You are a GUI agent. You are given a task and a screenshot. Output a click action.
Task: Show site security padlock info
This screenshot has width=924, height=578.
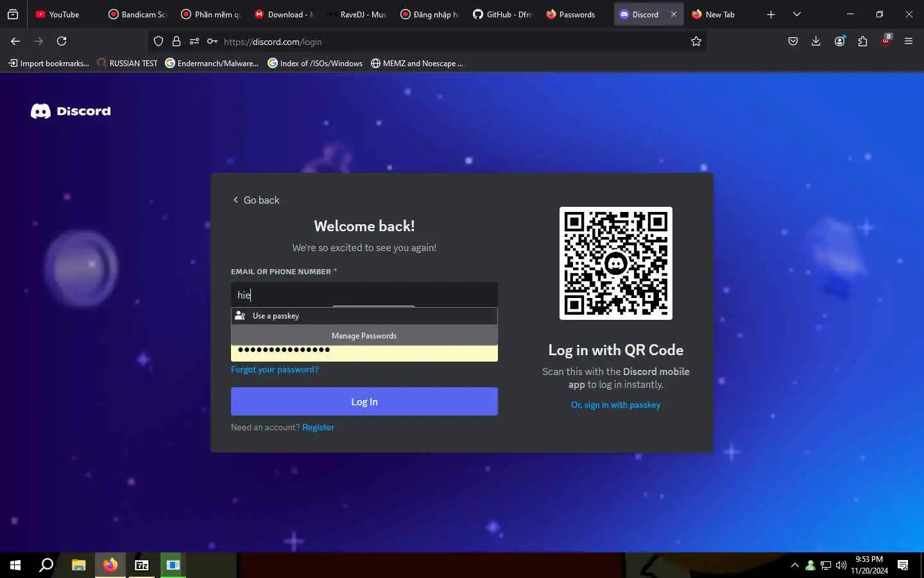176,41
